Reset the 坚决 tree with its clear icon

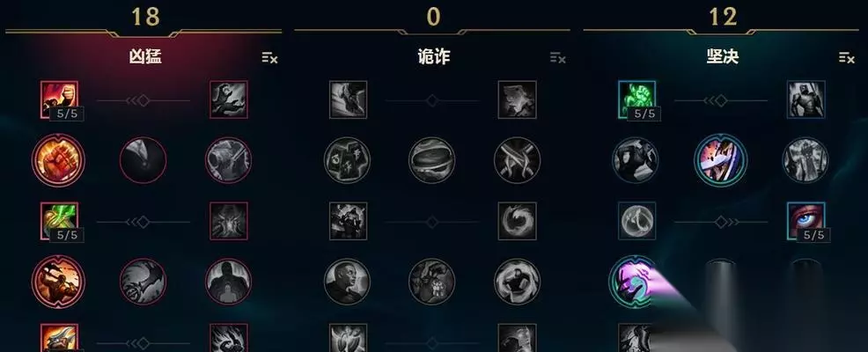(847, 57)
